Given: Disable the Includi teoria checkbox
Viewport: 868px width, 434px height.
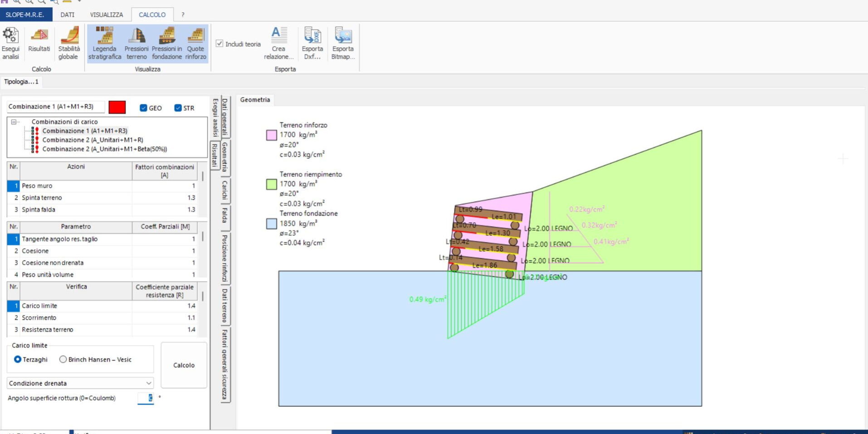Looking at the screenshot, I should 220,44.
